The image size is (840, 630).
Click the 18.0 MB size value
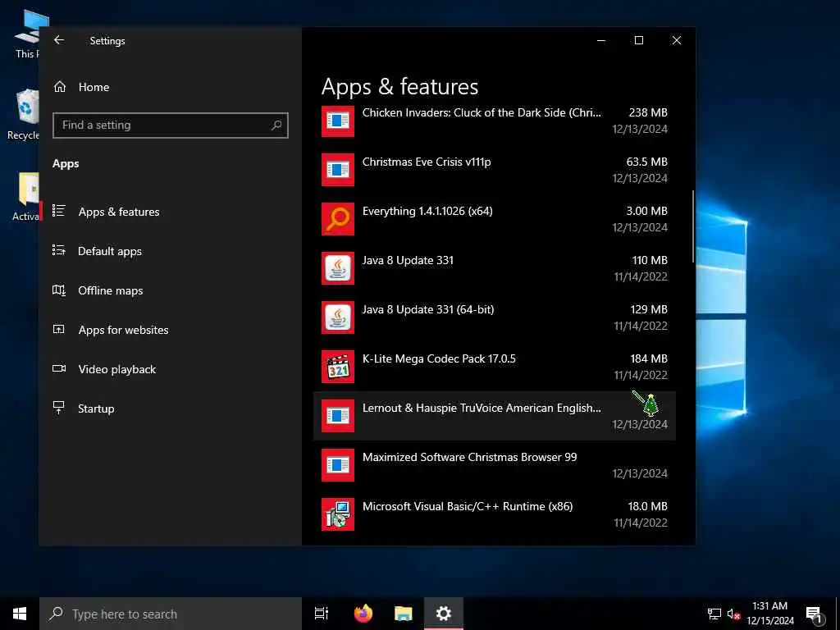coord(648,506)
